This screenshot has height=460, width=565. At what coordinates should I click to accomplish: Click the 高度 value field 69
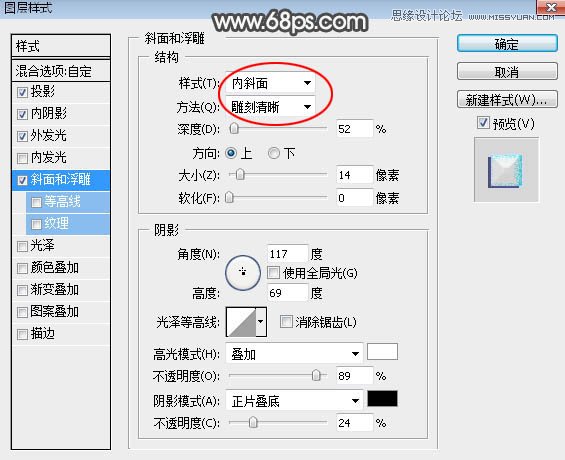pyautogui.click(x=288, y=292)
